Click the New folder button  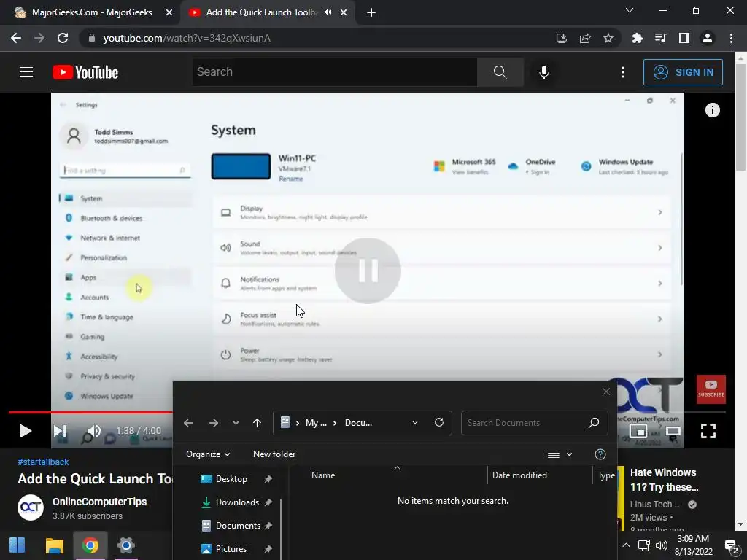click(x=274, y=454)
